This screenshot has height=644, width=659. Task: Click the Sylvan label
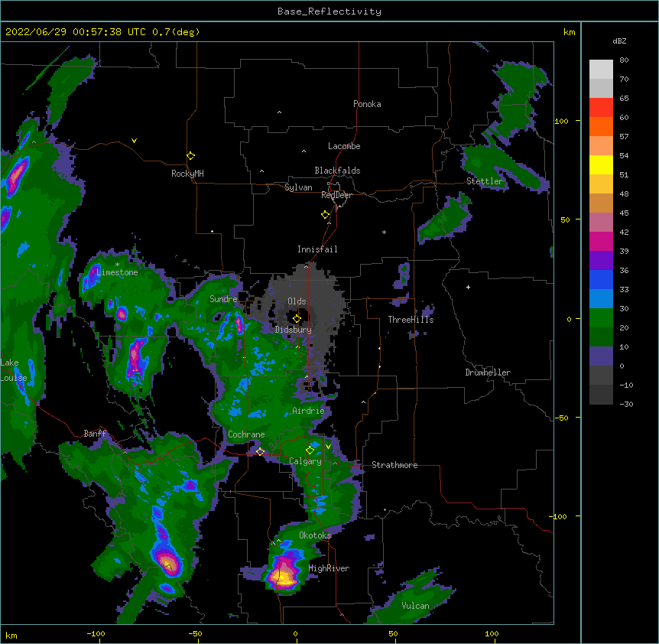pyautogui.click(x=298, y=187)
